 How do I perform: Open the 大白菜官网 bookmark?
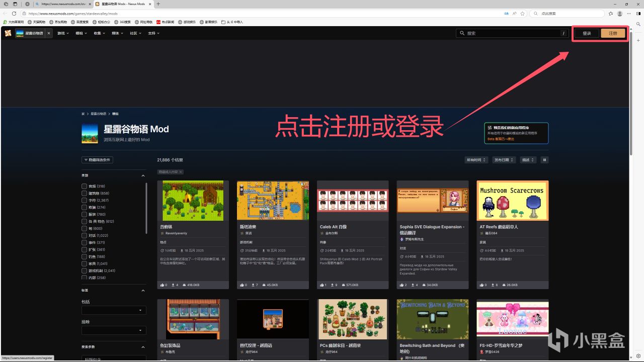click(13, 22)
